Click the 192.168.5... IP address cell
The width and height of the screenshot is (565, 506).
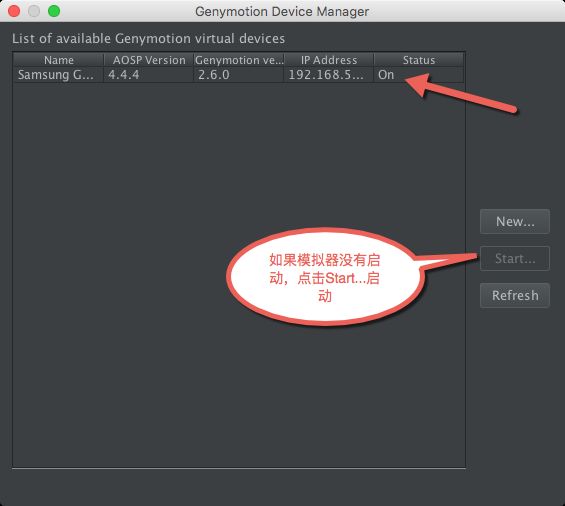pos(329,75)
